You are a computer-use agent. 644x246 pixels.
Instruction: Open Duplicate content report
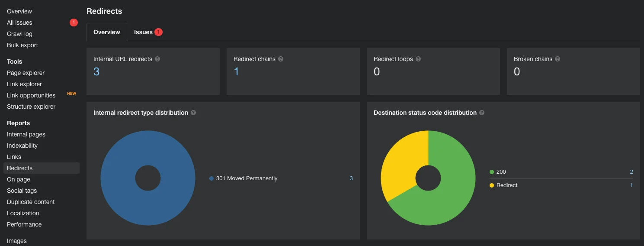[x=31, y=202]
